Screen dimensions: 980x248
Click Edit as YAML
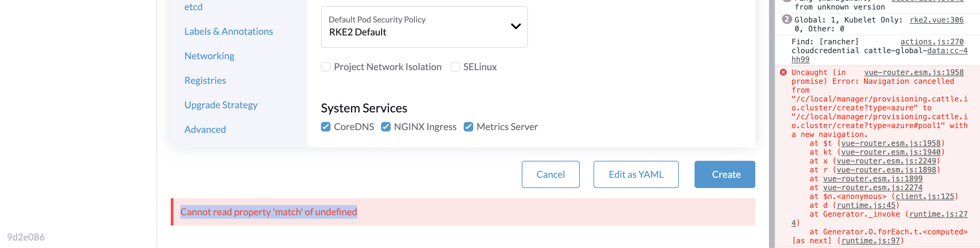pyautogui.click(x=636, y=174)
